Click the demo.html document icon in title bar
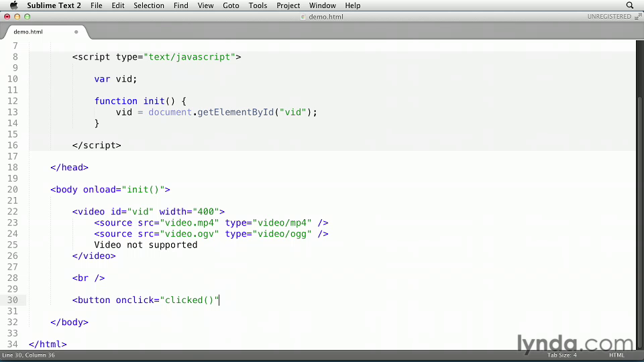The height and width of the screenshot is (362, 644). (x=303, y=17)
